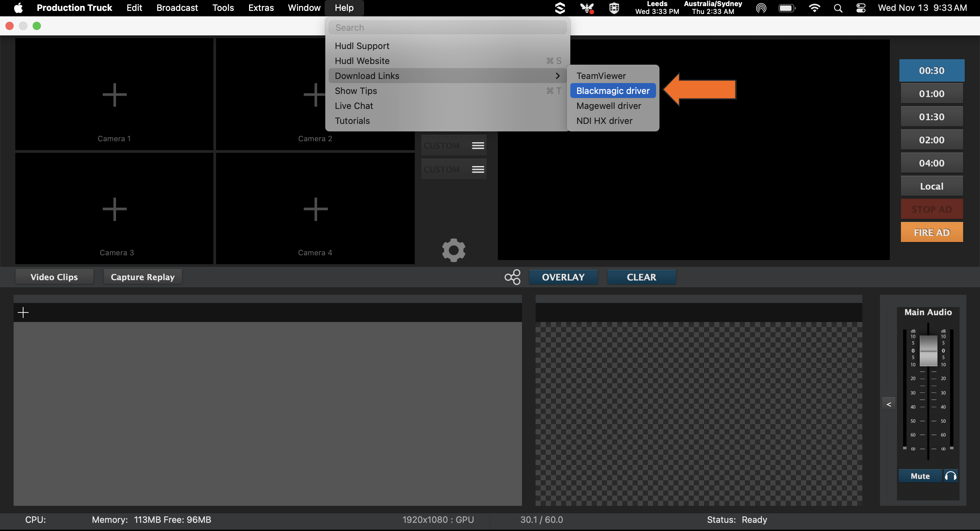Viewport: 980px width, 531px height.
Task: Click the Hudl logo in the menu bar
Action: pyautogui.click(x=560, y=7)
